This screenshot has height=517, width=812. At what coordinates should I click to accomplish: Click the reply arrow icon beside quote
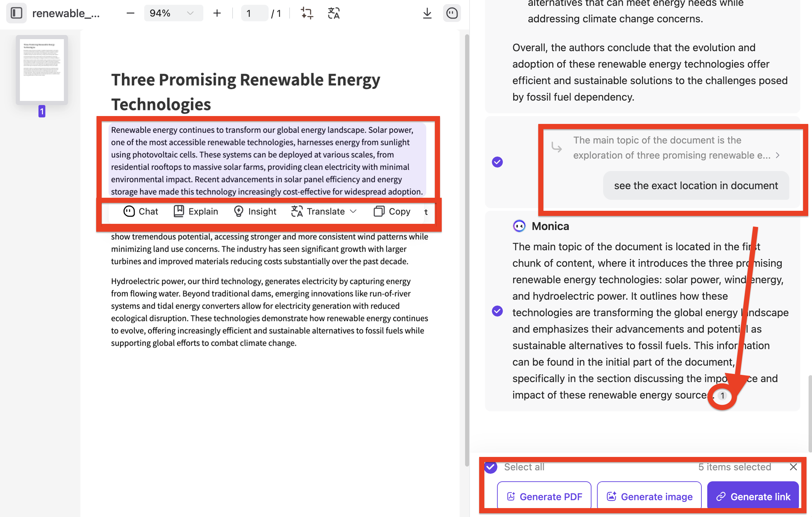[556, 147]
